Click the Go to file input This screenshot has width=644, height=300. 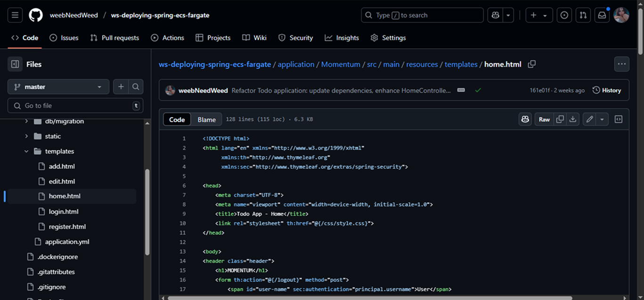(x=75, y=105)
